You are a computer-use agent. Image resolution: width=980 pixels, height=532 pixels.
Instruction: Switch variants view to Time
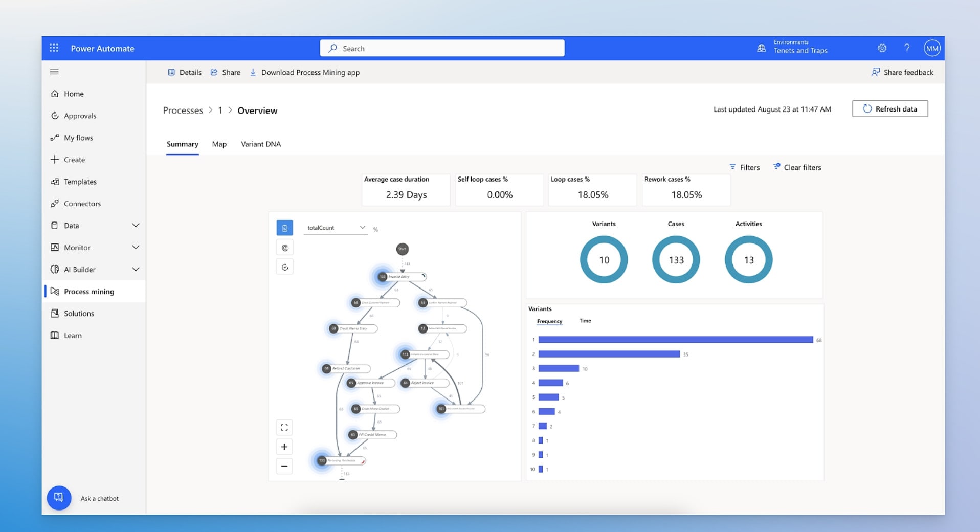(585, 321)
